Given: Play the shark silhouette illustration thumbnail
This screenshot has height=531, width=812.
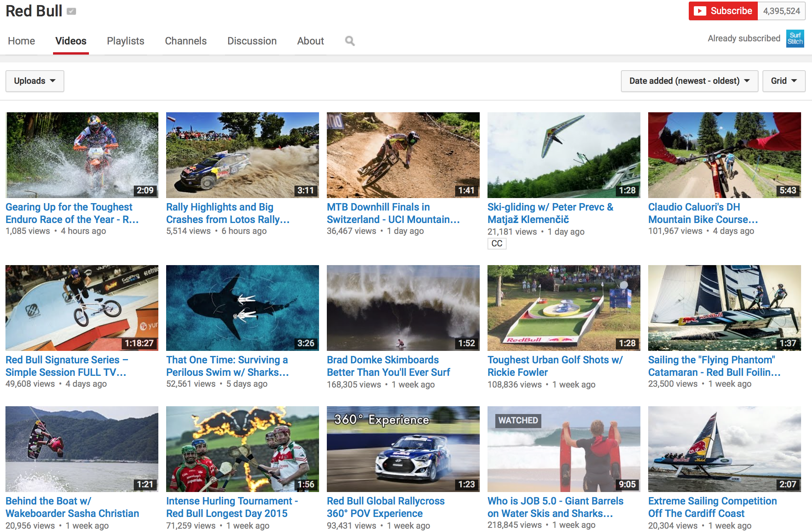Looking at the screenshot, I should [243, 308].
